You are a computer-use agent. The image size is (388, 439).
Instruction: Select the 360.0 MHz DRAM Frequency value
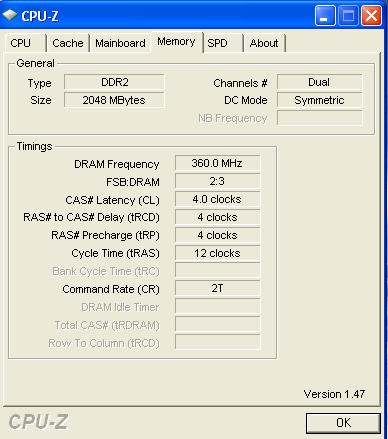[217, 163]
